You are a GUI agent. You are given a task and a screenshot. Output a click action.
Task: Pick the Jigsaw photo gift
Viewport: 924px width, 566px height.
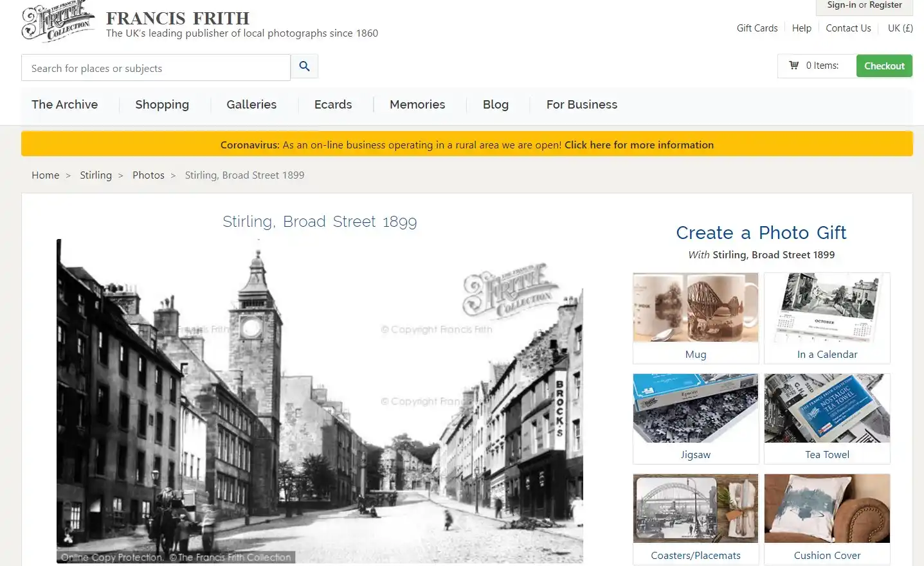695,409
